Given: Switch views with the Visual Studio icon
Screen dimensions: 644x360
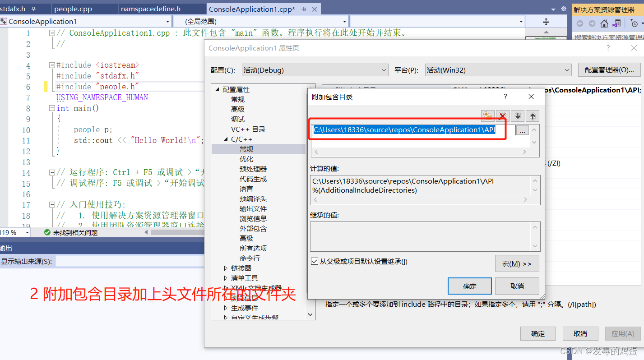Looking at the screenshot, I should coord(616,23).
